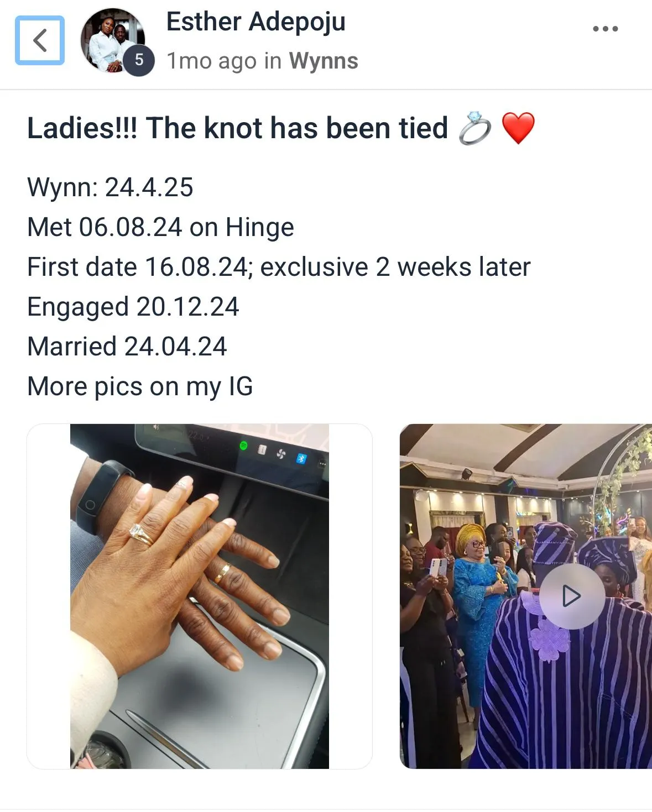652x812 pixels.
Task: Open the Esther Adepoju author name
Action: (256, 22)
